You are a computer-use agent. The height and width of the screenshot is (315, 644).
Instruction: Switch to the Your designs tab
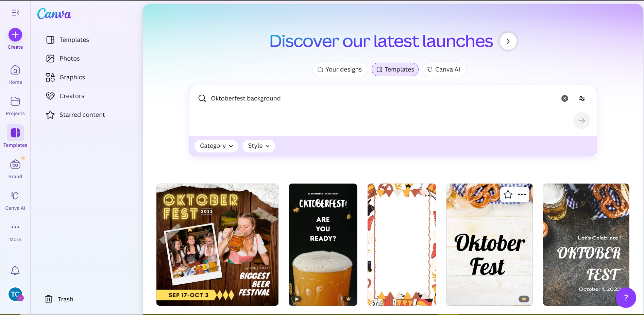coord(340,69)
